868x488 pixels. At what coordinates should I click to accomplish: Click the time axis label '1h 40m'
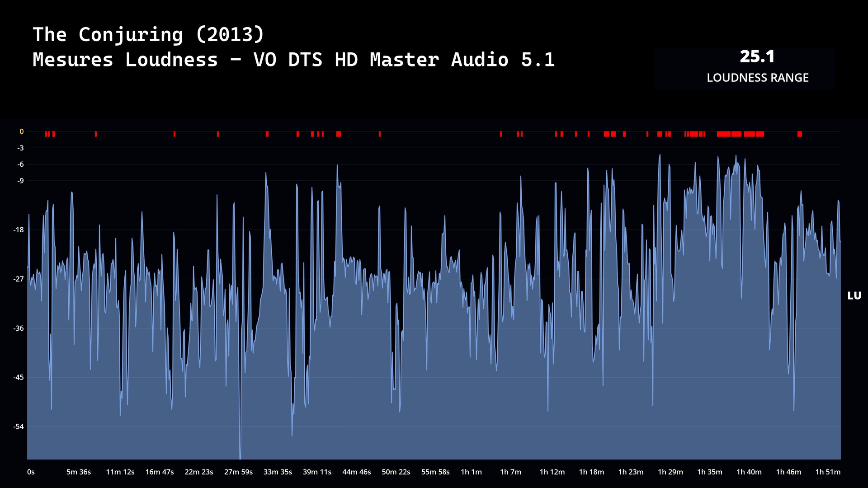749,472
